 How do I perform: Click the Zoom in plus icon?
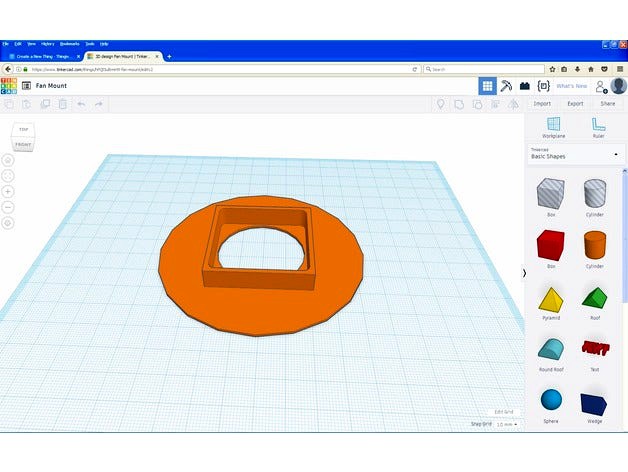8,191
